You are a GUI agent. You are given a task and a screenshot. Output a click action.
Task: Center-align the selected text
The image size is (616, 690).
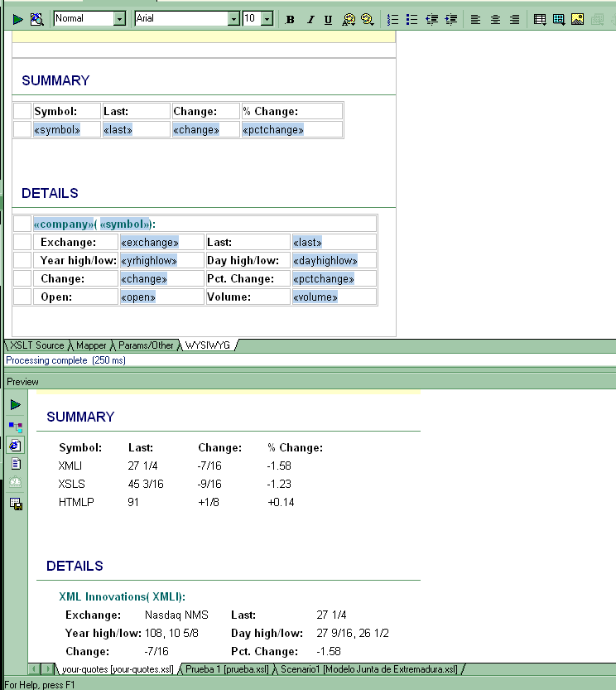tap(495, 19)
